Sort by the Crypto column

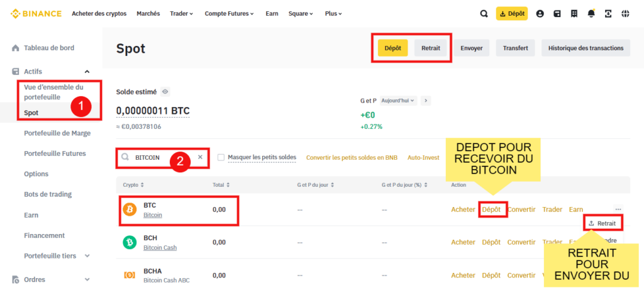(133, 185)
